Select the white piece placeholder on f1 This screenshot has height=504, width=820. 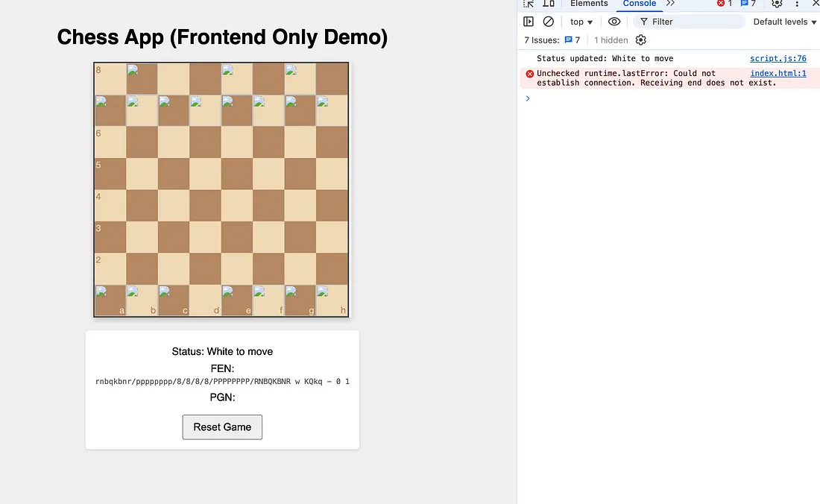268,300
